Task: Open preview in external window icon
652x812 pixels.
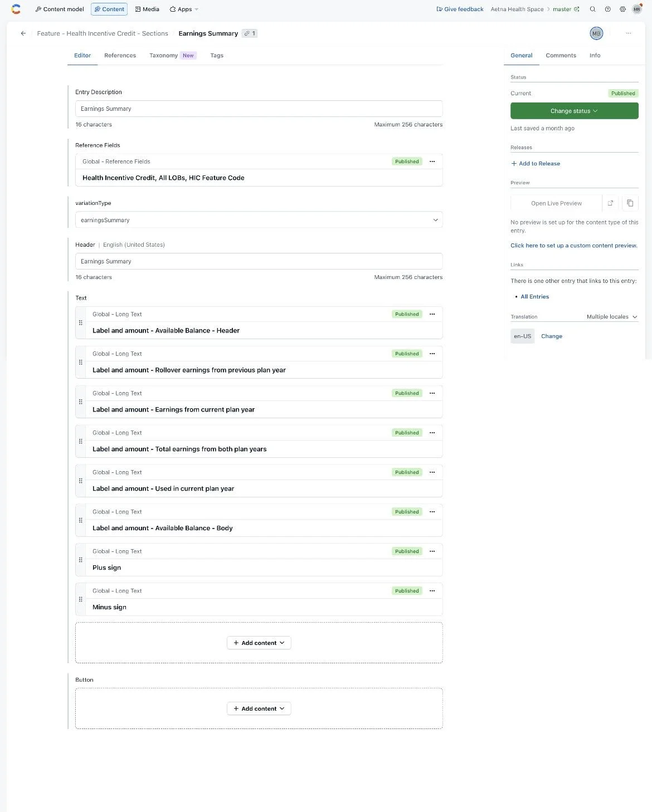Action: [610, 203]
